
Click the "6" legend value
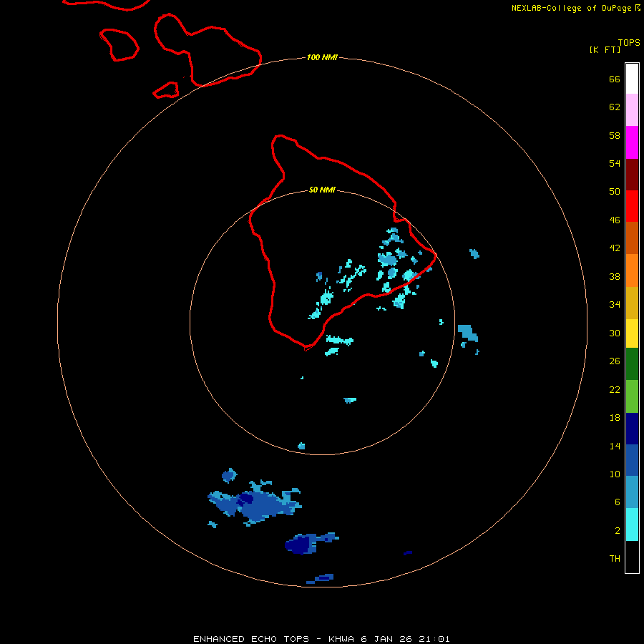click(x=618, y=502)
